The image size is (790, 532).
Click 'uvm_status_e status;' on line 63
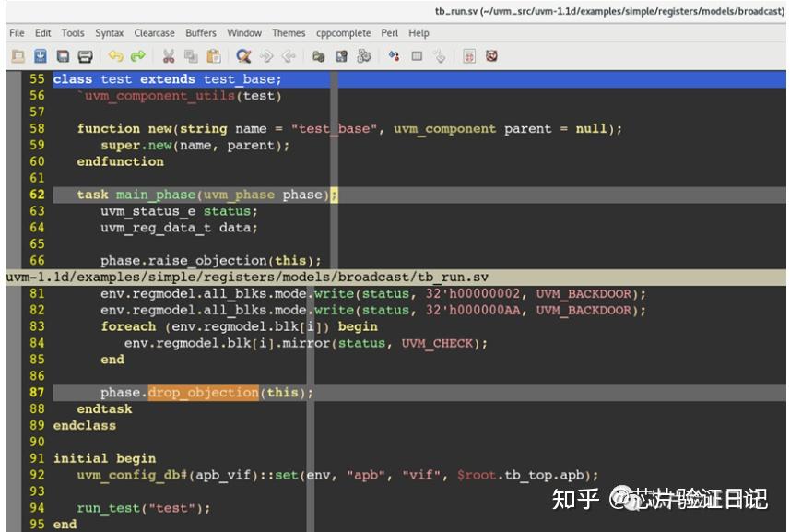click(179, 211)
